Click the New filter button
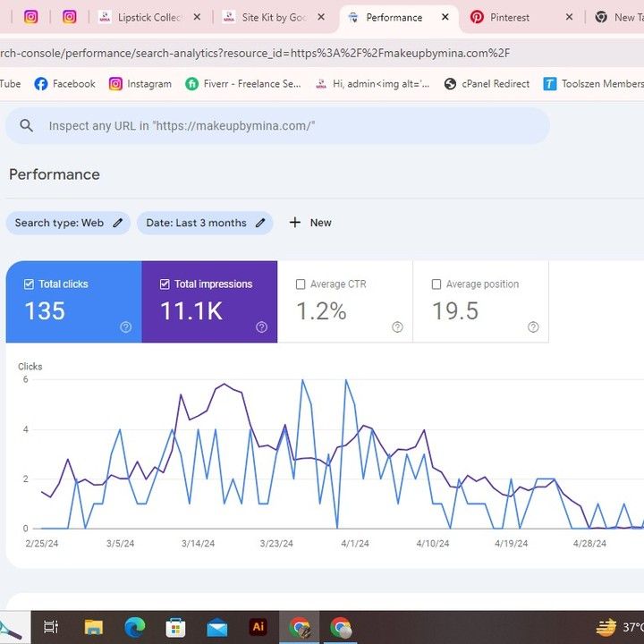The image size is (644, 644). point(310,223)
